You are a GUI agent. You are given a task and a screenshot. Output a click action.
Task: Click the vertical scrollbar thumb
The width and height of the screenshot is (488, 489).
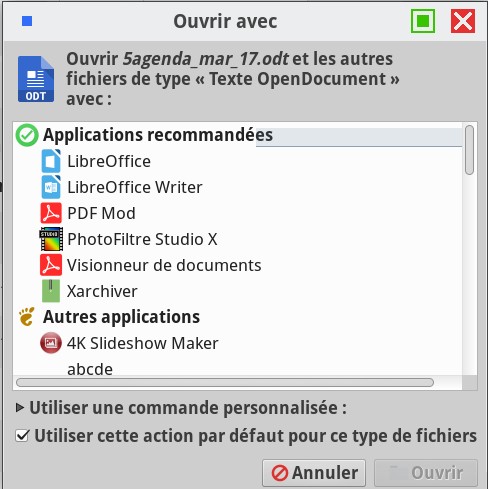click(x=469, y=150)
